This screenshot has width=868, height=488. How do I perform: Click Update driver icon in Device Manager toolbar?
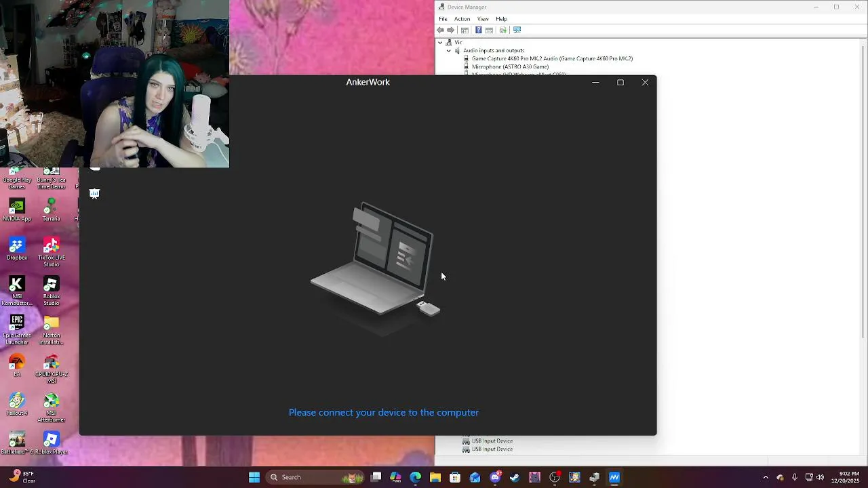(502, 30)
